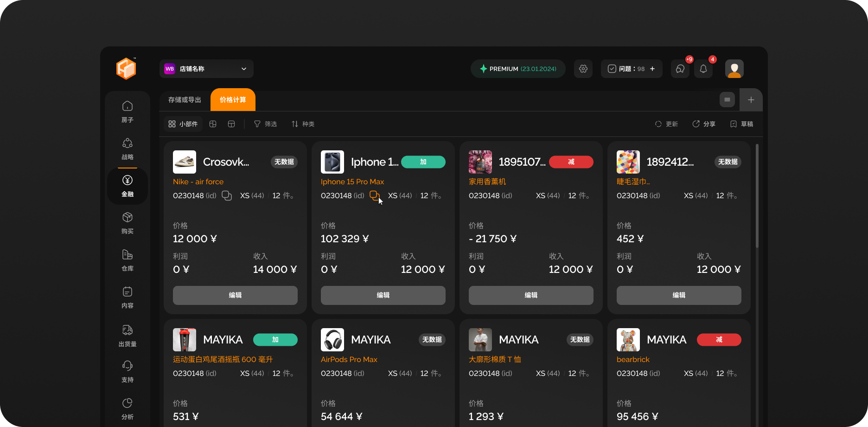Image resolution: width=868 pixels, height=427 pixels.
Task: Click the vertical scrollbar of card list
Action: pyautogui.click(x=757, y=195)
